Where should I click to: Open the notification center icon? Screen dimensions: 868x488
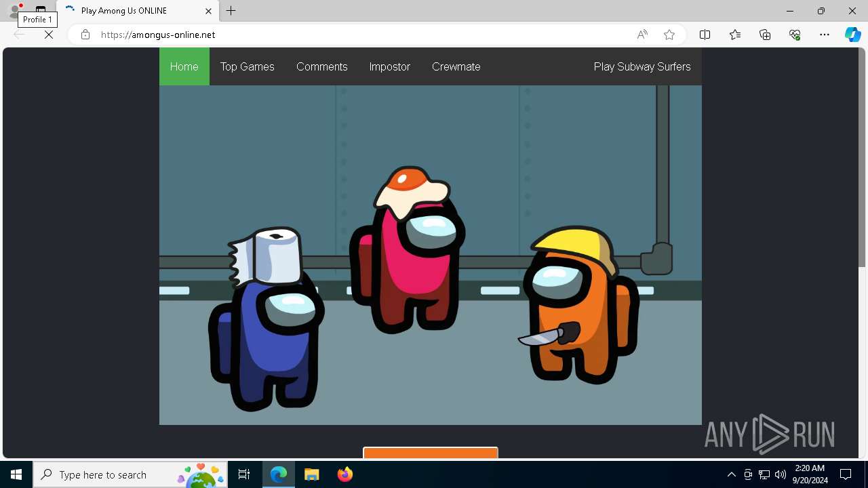pos(846,474)
